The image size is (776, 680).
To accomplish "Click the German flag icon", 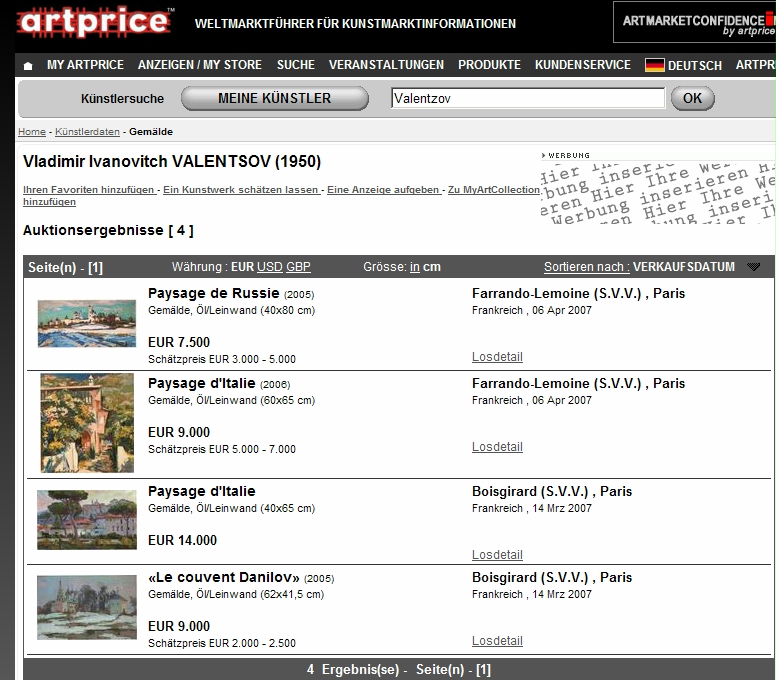I will pyautogui.click(x=654, y=65).
